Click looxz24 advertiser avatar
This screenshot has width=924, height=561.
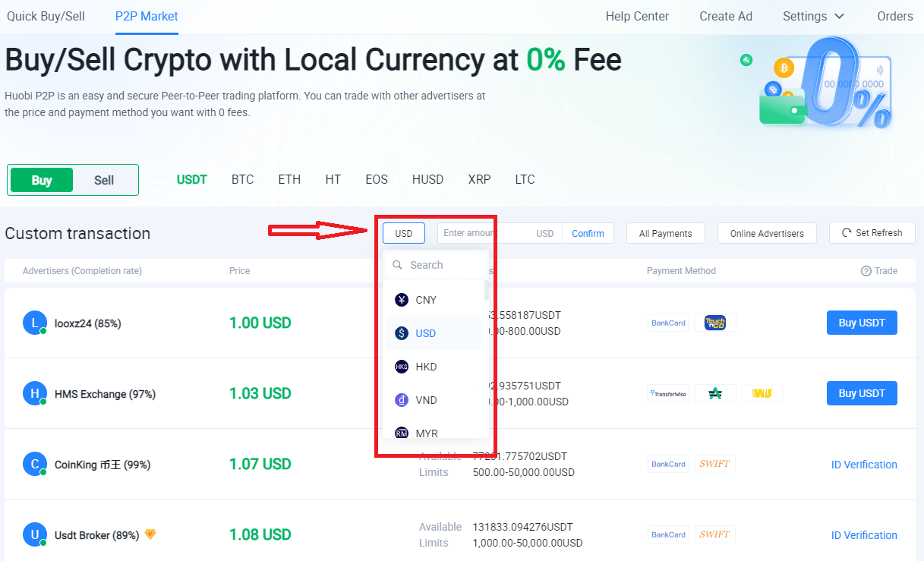[35, 323]
